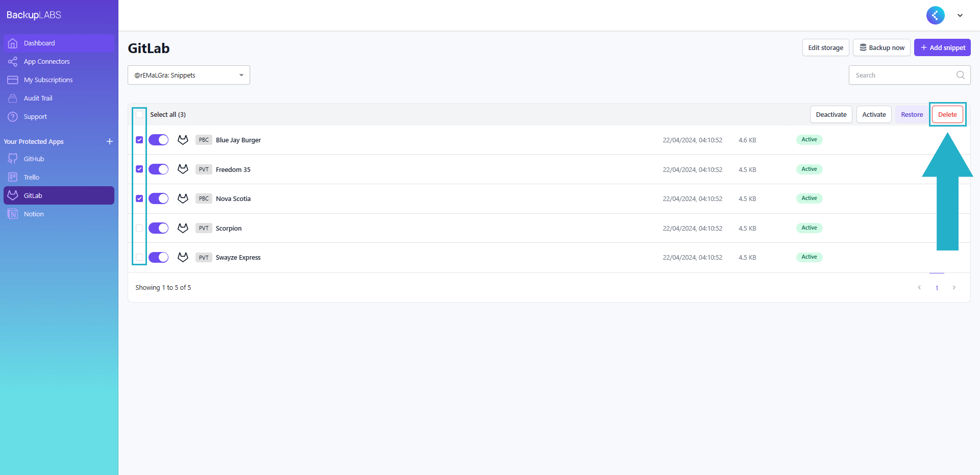Toggle off Swayze Express backup switch
The image size is (980, 475).
pyautogui.click(x=159, y=257)
